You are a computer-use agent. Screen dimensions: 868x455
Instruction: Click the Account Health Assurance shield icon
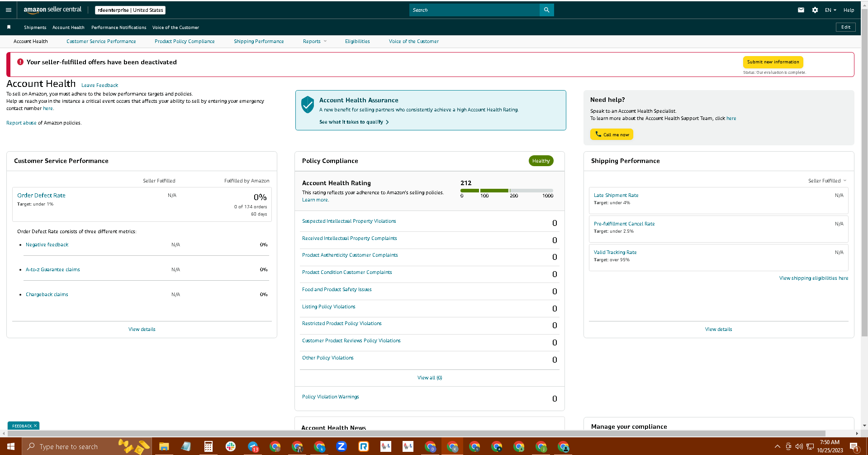tap(308, 105)
